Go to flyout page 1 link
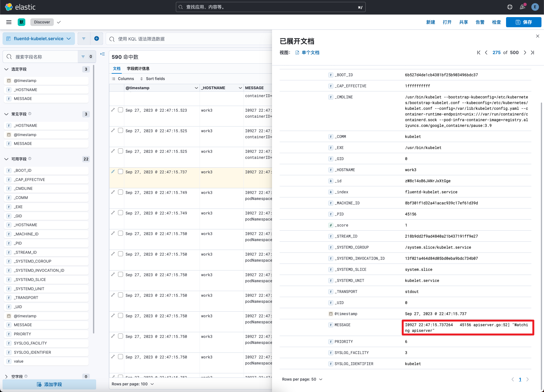 point(520,379)
